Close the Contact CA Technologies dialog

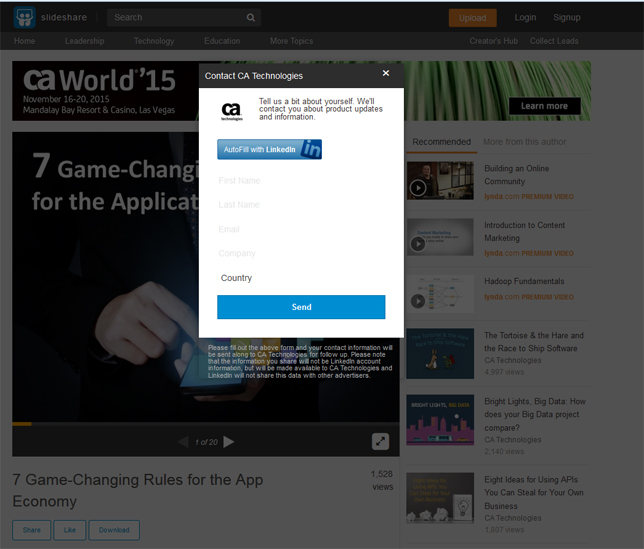click(x=386, y=73)
